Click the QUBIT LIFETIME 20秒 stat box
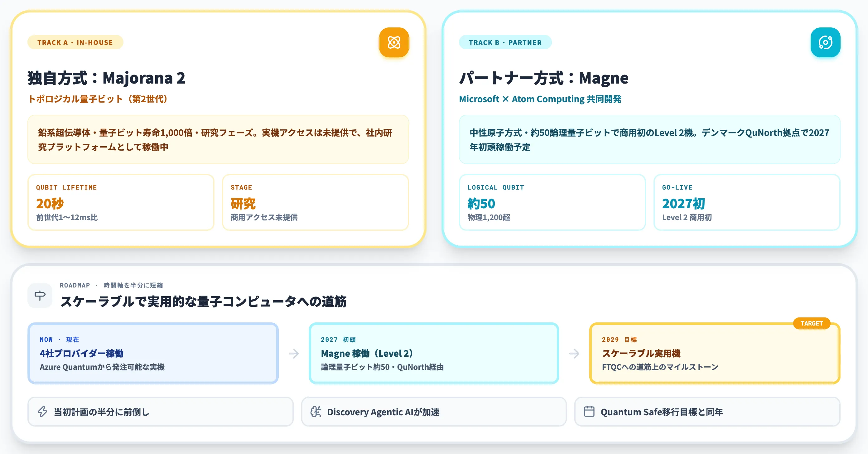The width and height of the screenshot is (868, 454). click(121, 202)
